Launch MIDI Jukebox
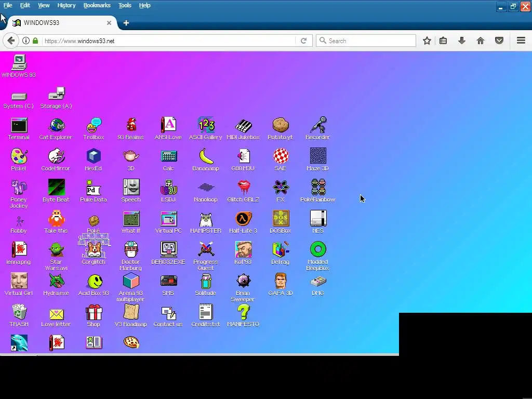 pyautogui.click(x=243, y=129)
